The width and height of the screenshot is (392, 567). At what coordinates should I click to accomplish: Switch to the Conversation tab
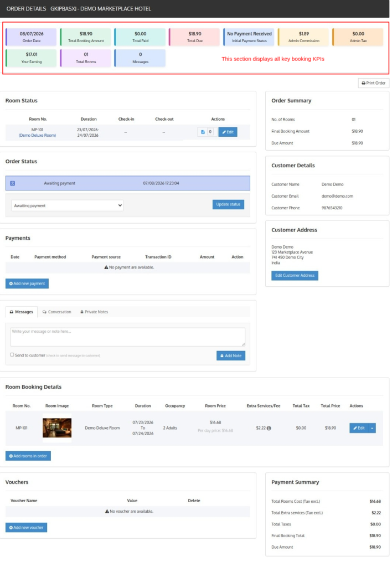pyautogui.click(x=57, y=312)
